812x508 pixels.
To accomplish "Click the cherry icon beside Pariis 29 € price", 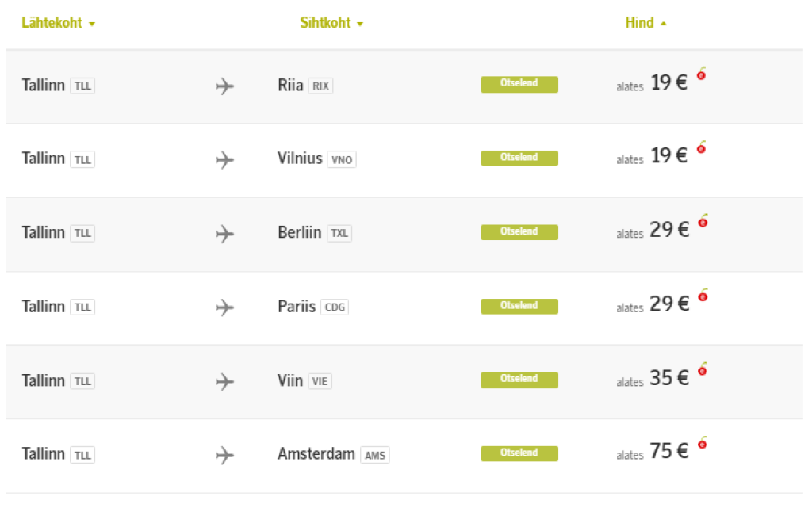I will pos(702,296).
